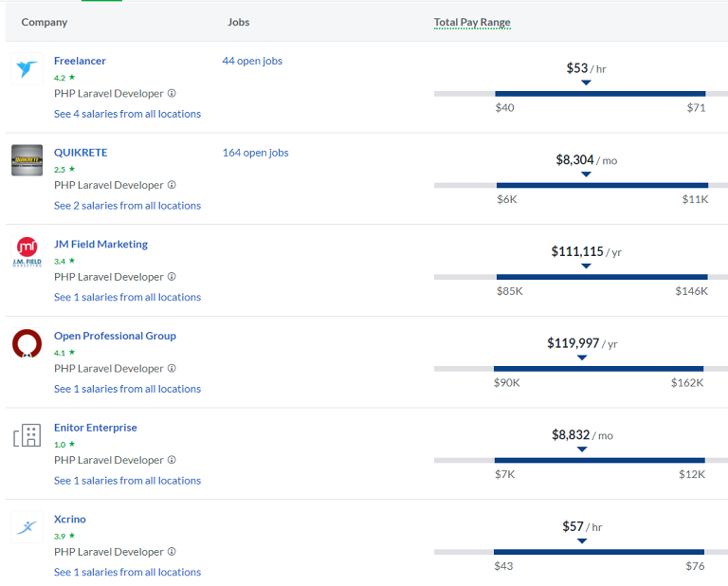Open the Freelancer bird logo
The width and height of the screenshot is (728, 586).
(x=27, y=68)
